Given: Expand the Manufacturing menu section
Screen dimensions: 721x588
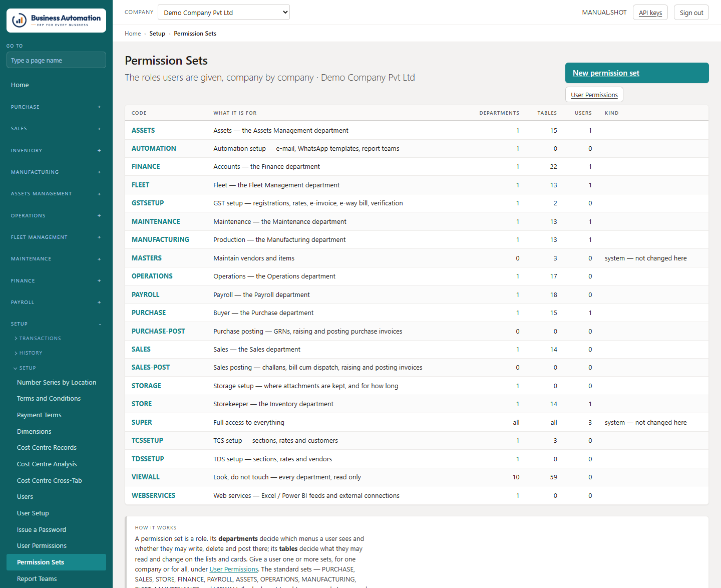Looking at the screenshot, I should pyautogui.click(x=56, y=172).
